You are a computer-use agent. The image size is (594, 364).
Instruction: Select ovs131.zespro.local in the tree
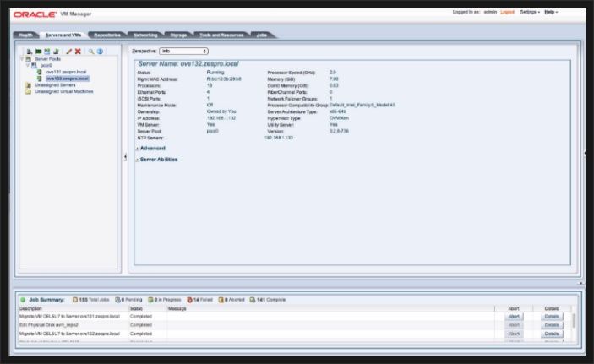(x=66, y=72)
